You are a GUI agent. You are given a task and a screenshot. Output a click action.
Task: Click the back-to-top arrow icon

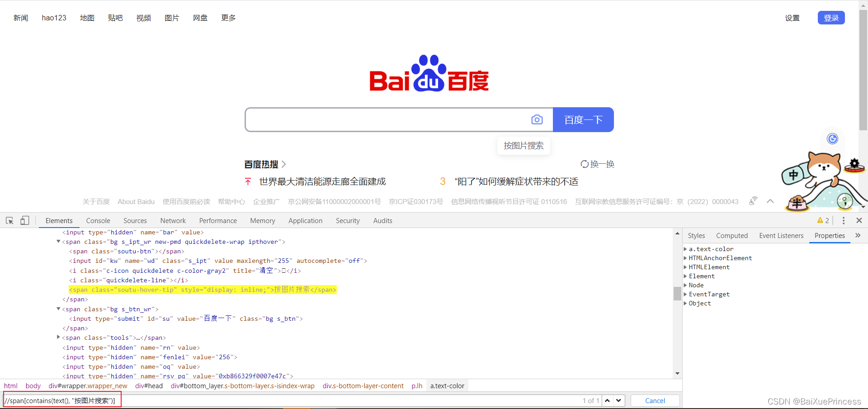[770, 201]
